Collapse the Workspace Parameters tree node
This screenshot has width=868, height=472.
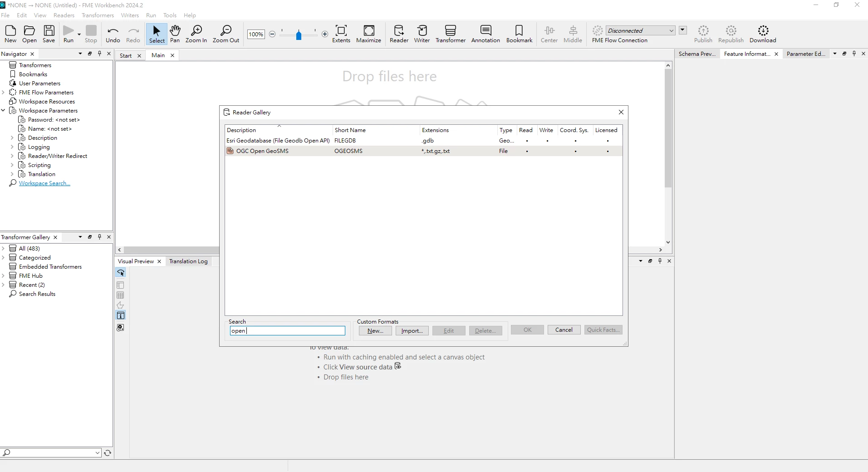[3, 110]
